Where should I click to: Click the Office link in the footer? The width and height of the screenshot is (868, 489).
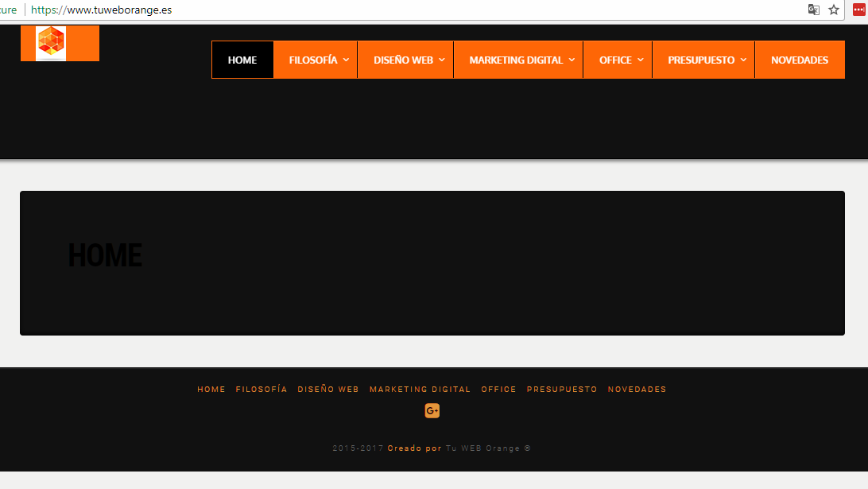498,390
